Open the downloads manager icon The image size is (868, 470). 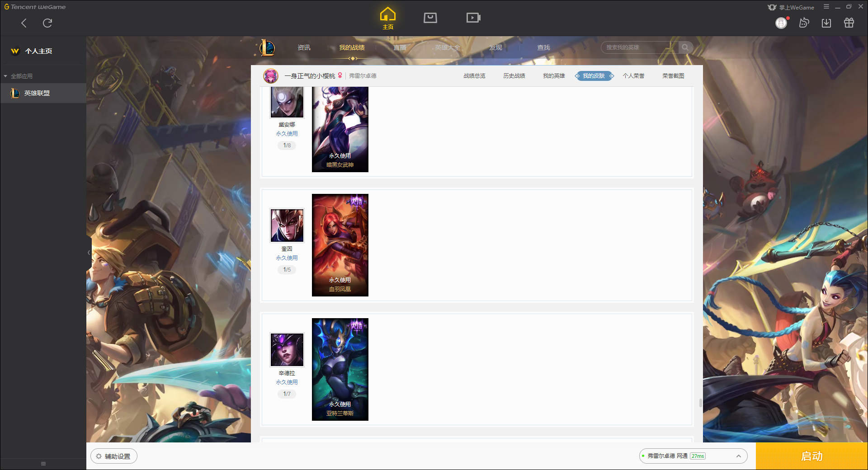point(826,23)
